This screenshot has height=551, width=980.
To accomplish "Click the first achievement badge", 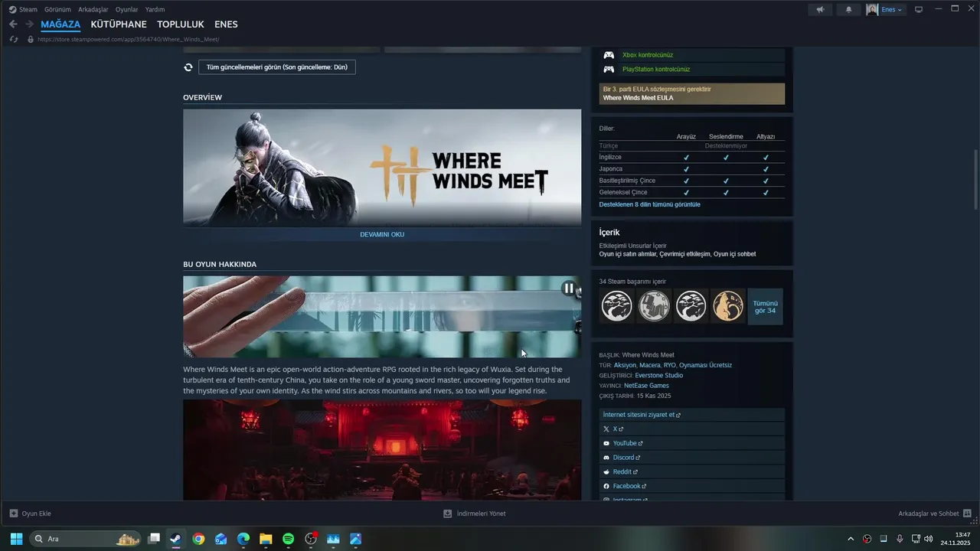I will point(616,306).
